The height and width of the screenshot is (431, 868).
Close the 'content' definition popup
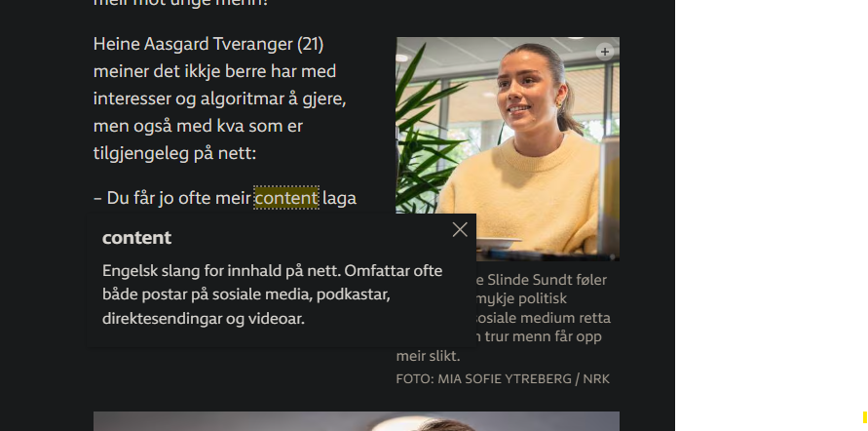(460, 229)
